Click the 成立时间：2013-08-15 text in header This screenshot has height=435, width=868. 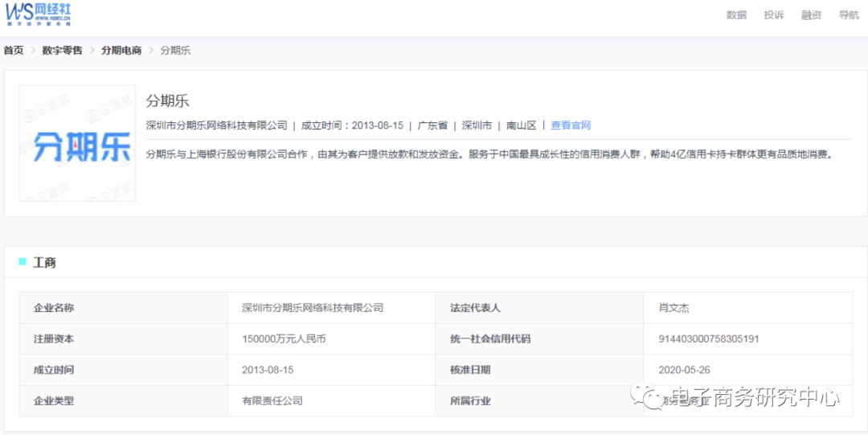[x=352, y=125]
